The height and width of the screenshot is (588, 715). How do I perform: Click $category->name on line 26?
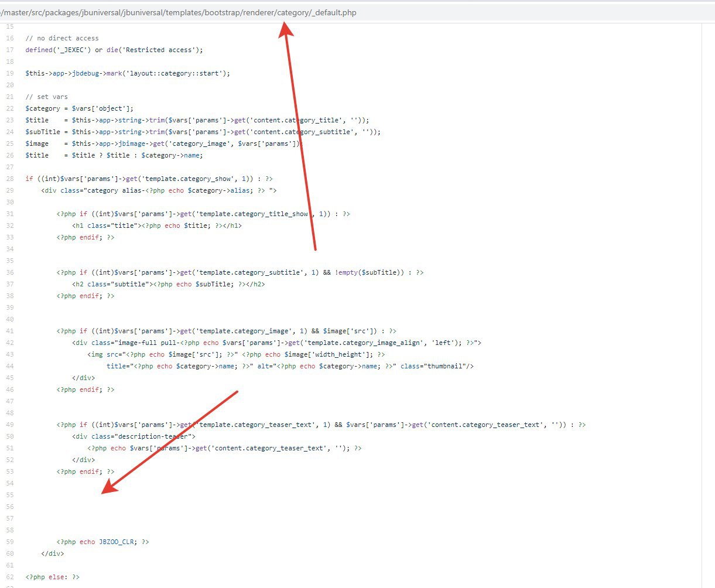tap(172, 155)
